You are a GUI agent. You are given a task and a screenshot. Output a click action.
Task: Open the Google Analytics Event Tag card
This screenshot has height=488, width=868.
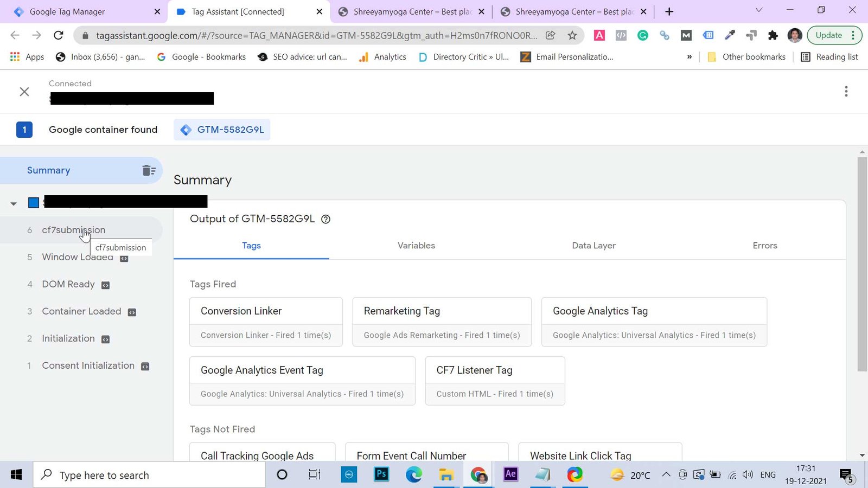point(302,381)
